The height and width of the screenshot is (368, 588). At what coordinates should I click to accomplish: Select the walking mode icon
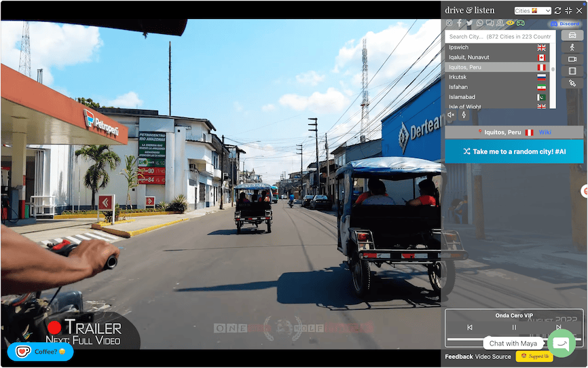point(572,48)
